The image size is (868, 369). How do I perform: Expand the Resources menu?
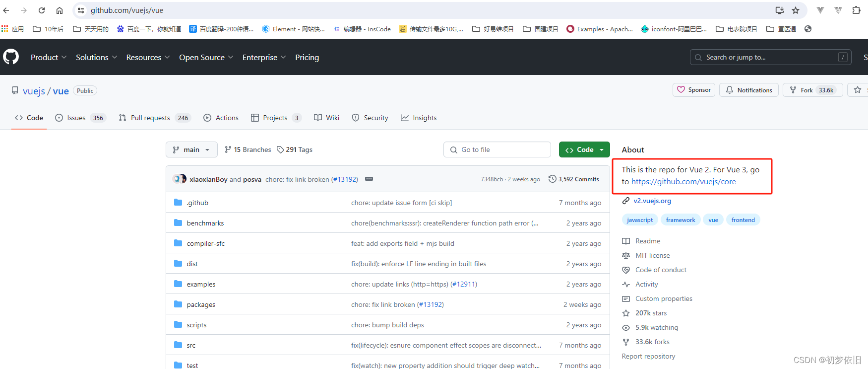(148, 57)
